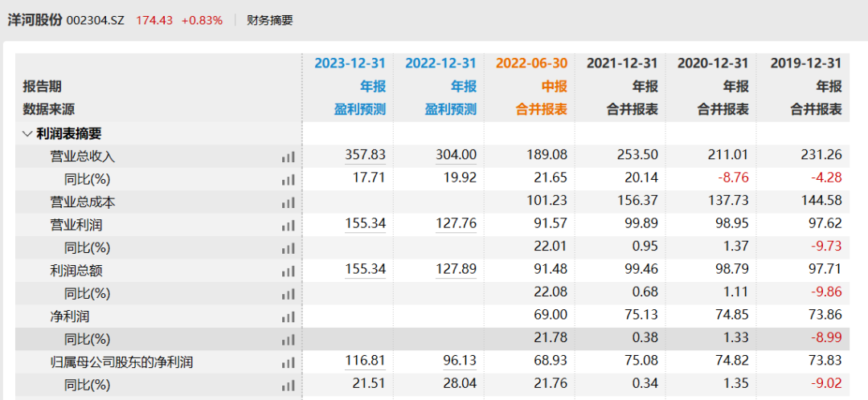The height and width of the screenshot is (400, 868).
Task: Select total cost cell 156.37
Action: click(x=637, y=200)
